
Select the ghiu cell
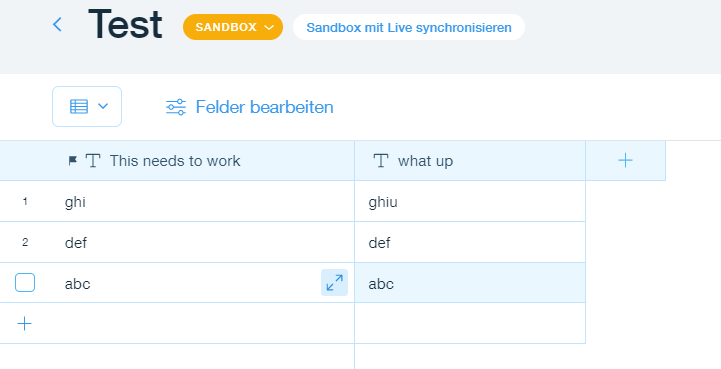pyautogui.click(x=470, y=202)
